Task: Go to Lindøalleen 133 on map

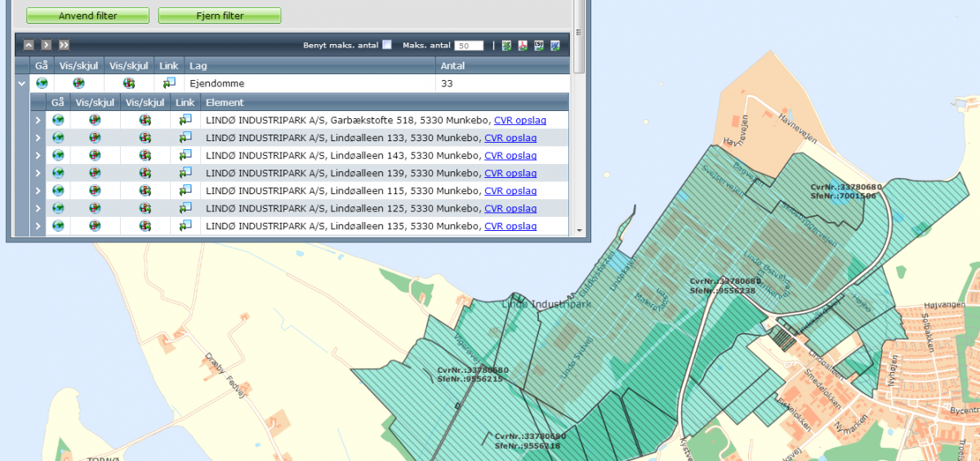Action: coord(58,138)
